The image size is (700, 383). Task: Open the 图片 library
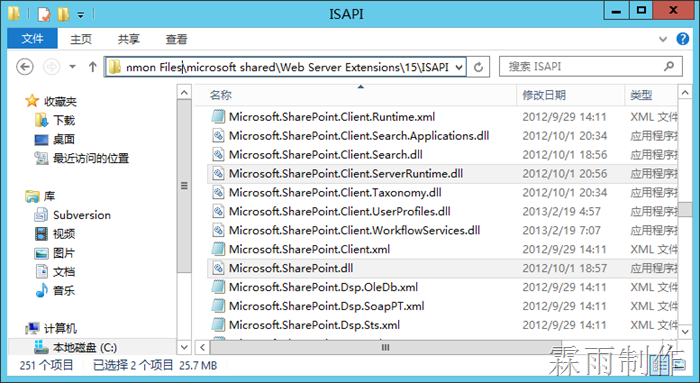coord(64,253)
